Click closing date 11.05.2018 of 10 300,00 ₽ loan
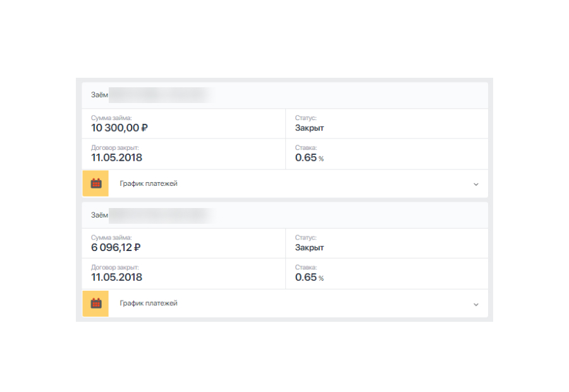This screenshot has width=569, height=392. coord(116,157)
